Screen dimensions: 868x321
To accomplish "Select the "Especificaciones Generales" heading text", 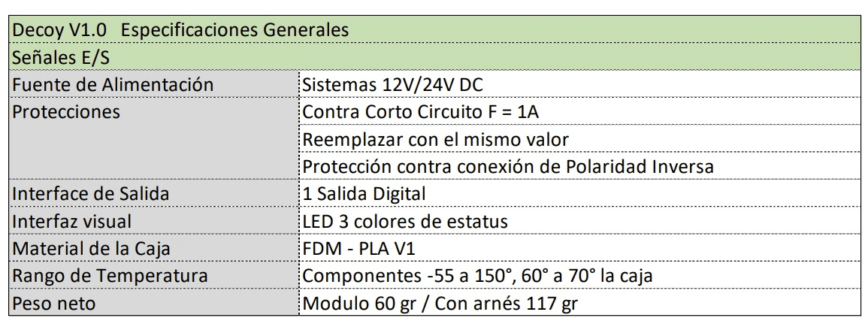I will point(234,30).
